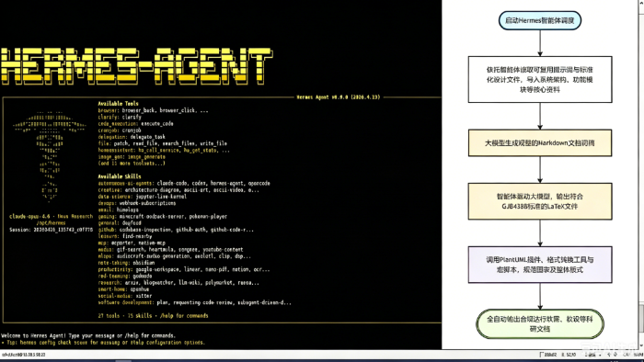Click the 'browser: browser_back, browser_click' line
Screen dimensions: 644x362
pos(153,110)
